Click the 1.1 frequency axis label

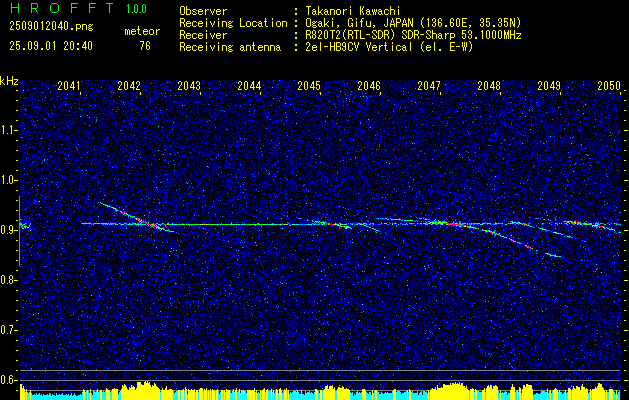9,130
